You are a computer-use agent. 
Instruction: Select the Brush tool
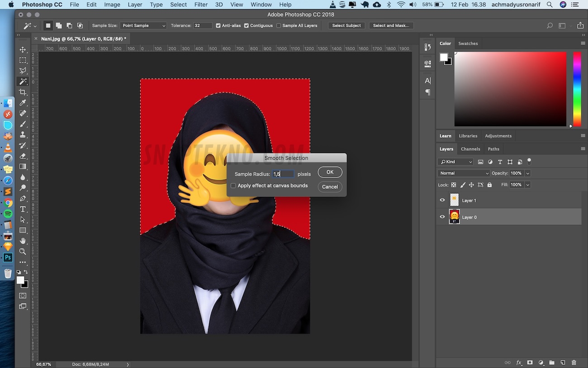pyautogui.click(x=23, y=124)
